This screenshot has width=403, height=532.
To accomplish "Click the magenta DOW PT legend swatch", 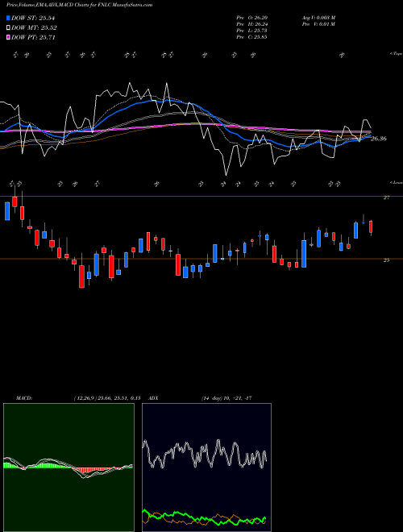I will pos(8,37).
